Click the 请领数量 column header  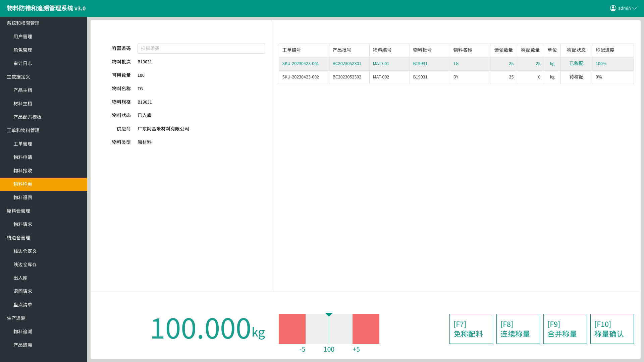[x=503, y=50]
